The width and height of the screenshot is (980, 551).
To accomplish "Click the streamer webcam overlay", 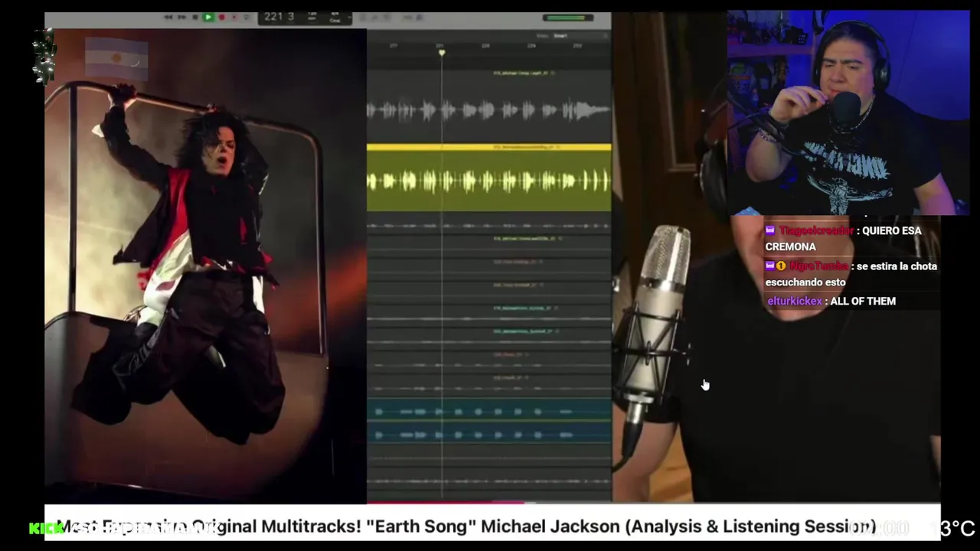I will (848, 113).
